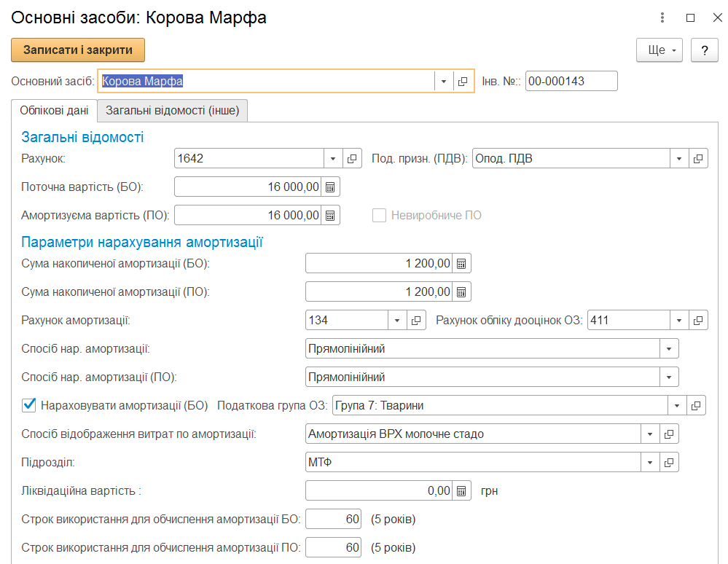Click the Ліквідаційна вартість amount field
Image resolution: width=728 pixels, height=564 pixels.
379,491
